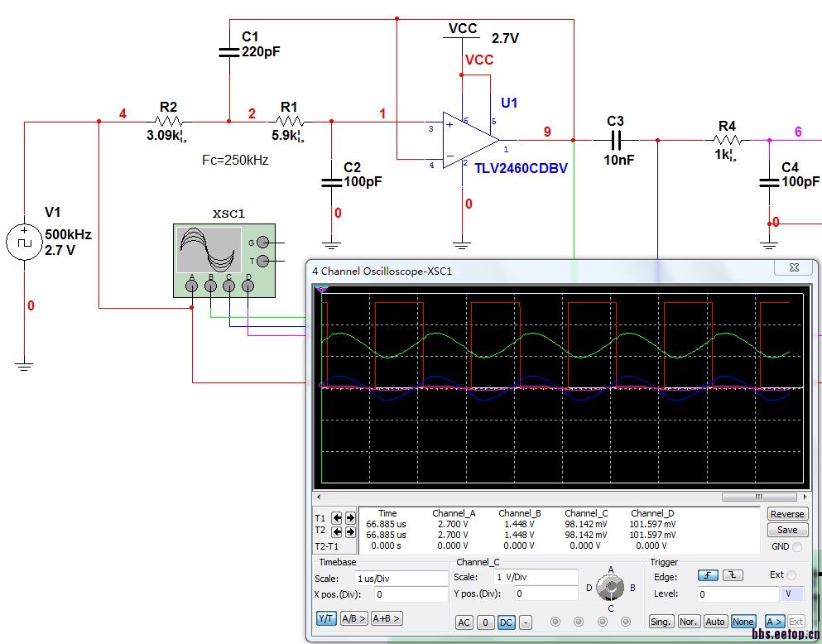The image size is (822, 644).
Task: Move cursor T1 left with arrow
Action: tap(337, 518)
